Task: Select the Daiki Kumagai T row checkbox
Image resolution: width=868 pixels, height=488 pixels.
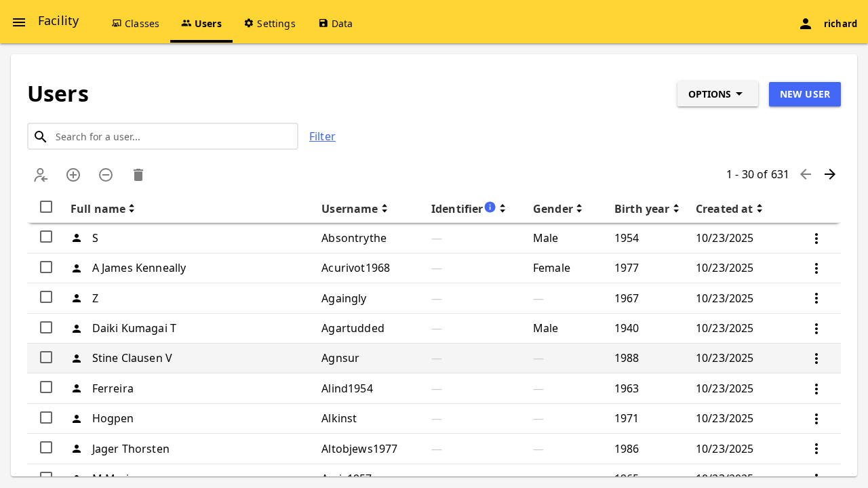Action: [46, 327]
